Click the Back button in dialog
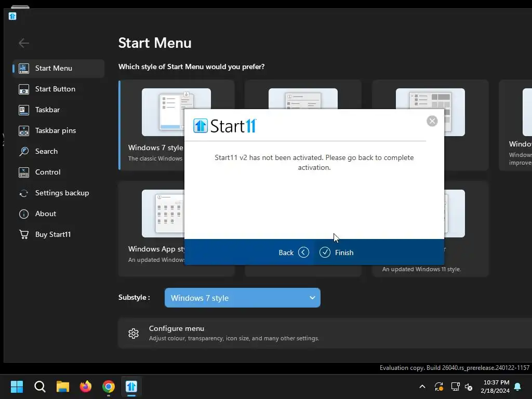Screen dimensions: 532x399 click(x=294, y=252)
